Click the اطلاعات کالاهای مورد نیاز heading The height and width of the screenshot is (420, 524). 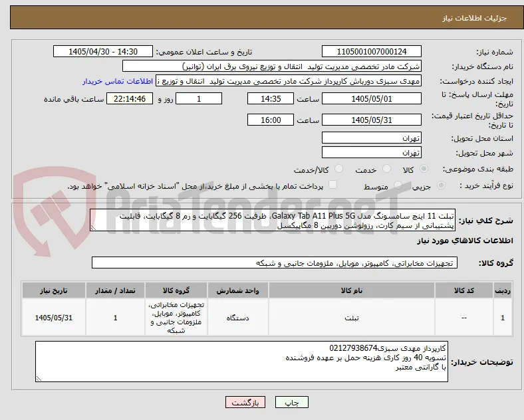click(x=465, y=241)
